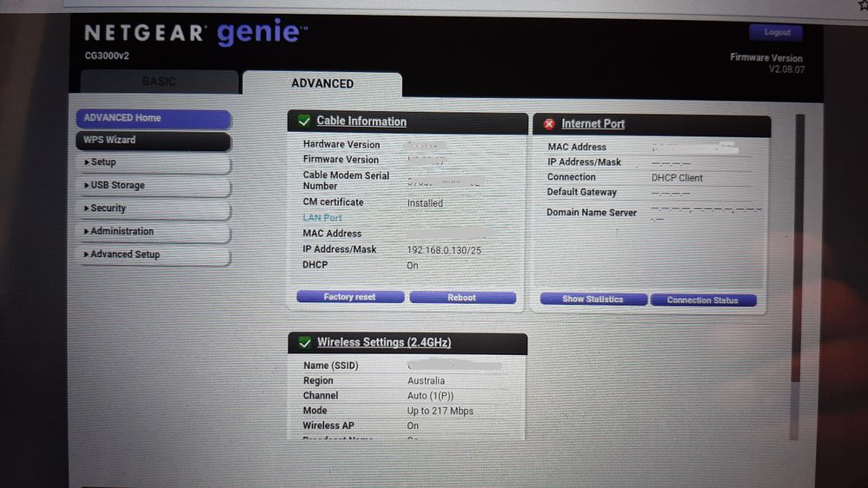Click the Installed CM certificate value
Viewport: 868px width, 488px height.
pyautogui.click(x=425, y=203)
